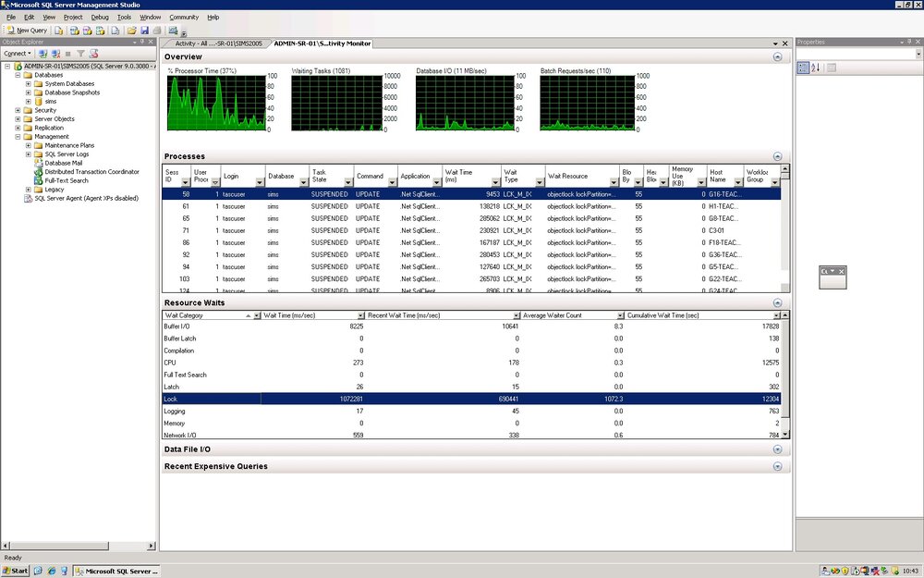Click Refresh icon in Object Explorer toolbar
The height and width of the screenshot is (578, 924).
point(93,54)
